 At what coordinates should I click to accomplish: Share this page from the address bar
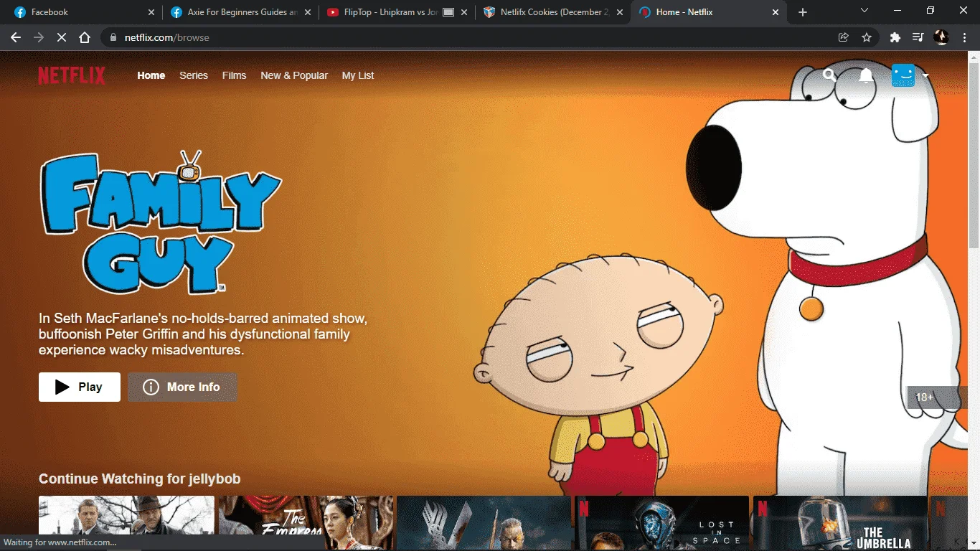(844, 37)
